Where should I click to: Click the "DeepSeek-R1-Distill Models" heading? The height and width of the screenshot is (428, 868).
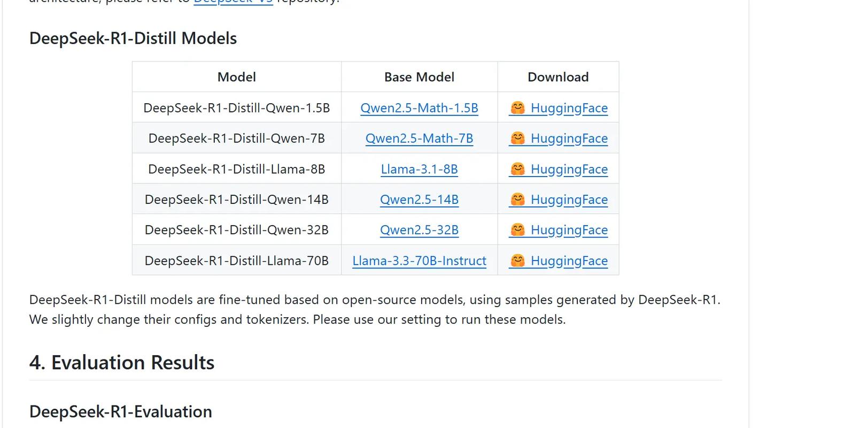point(133,39)
